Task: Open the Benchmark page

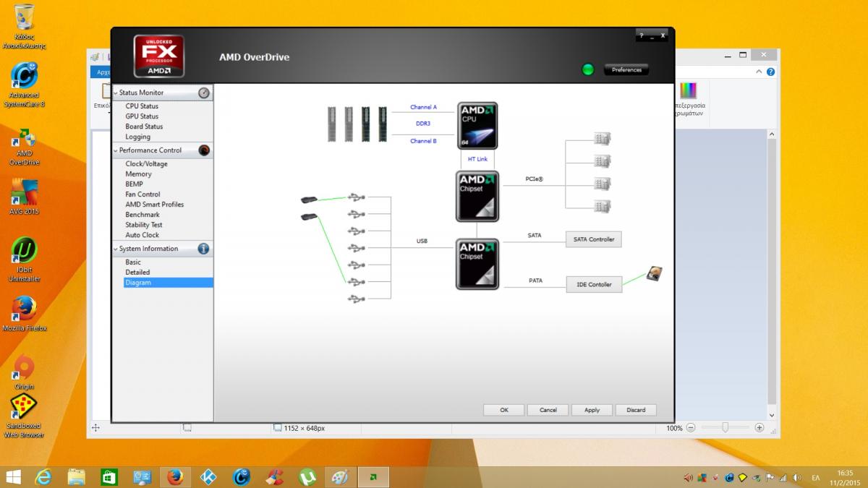Action: 142,215
